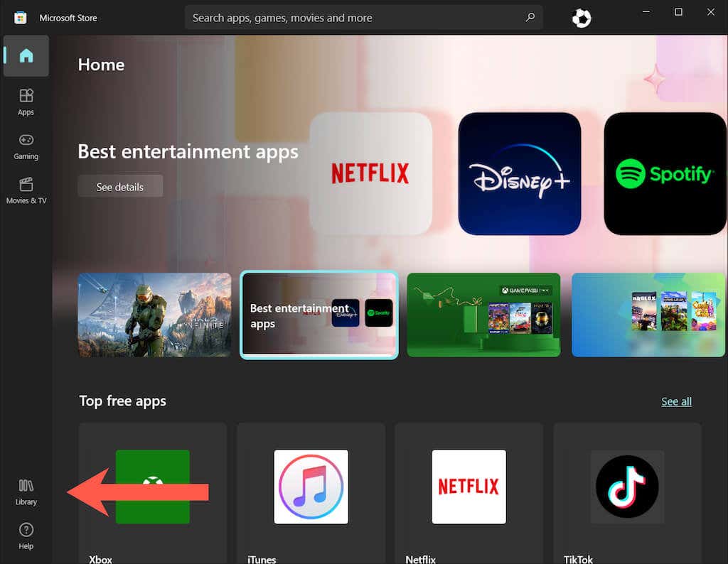The image size is (728, 564).
Task: Open the Gaming section
Action: [26, 146]
